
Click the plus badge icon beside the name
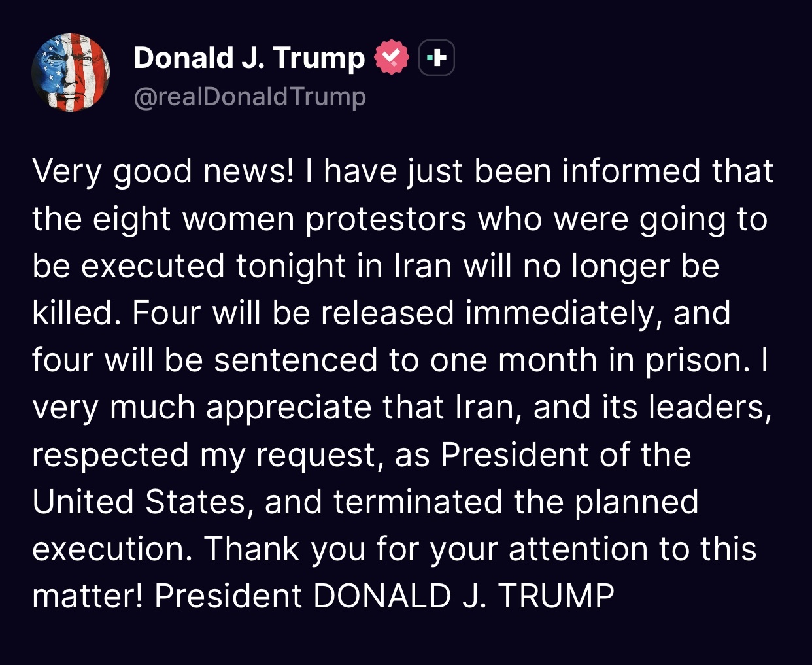coord(436,58)
